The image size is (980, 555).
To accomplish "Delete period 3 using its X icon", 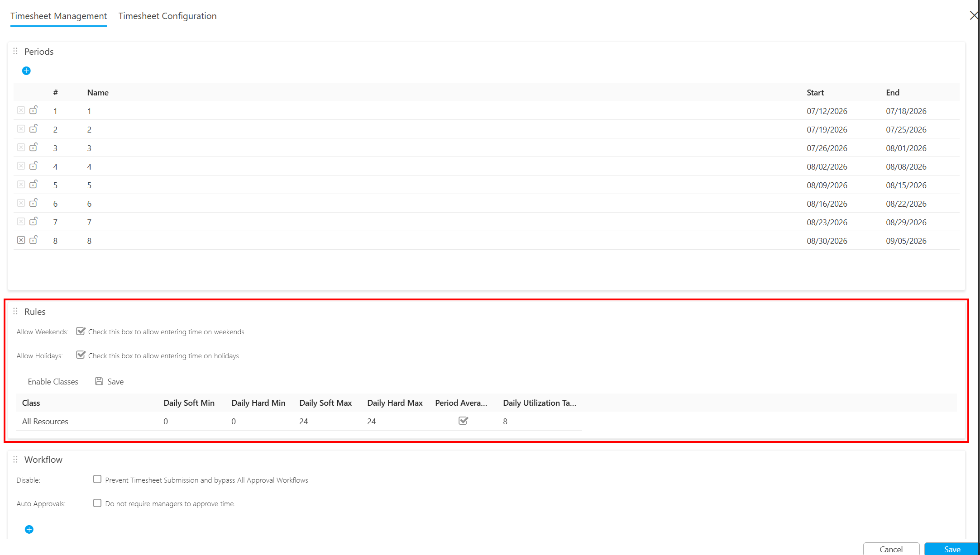I will click(21, 147).
